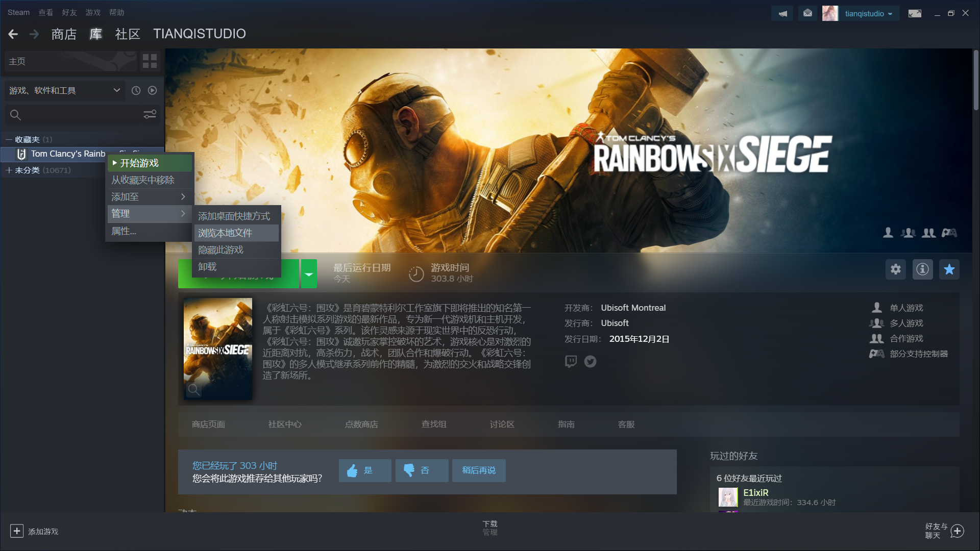
Task: Go to the 商店 tab
Action: click(x=64, y=34)
